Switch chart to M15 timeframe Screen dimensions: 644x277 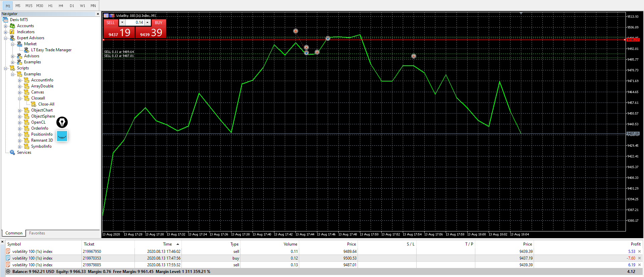(29, 6)
